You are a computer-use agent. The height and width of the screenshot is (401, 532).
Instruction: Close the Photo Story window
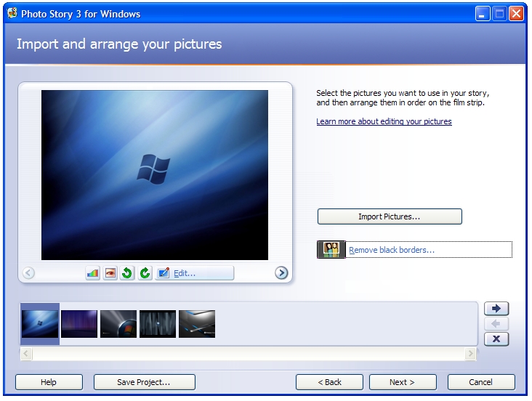click(x=517, y=14)
